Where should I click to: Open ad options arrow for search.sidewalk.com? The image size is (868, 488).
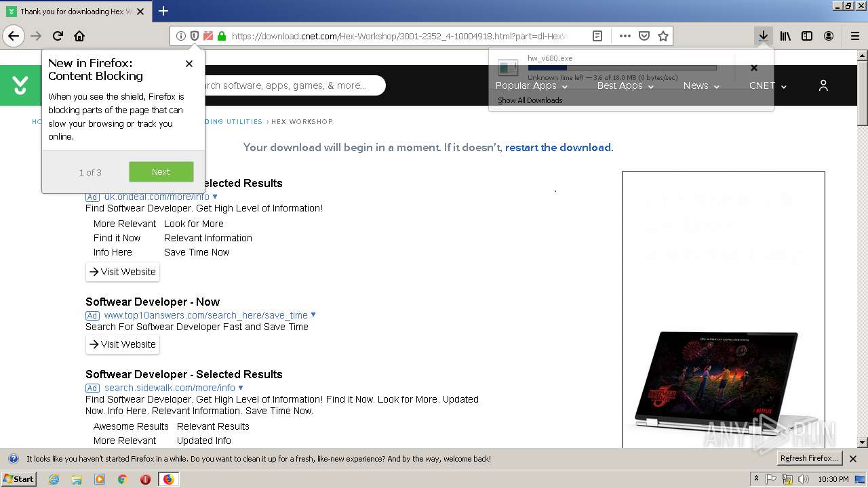pyautogui.click(x=241, y=388)
